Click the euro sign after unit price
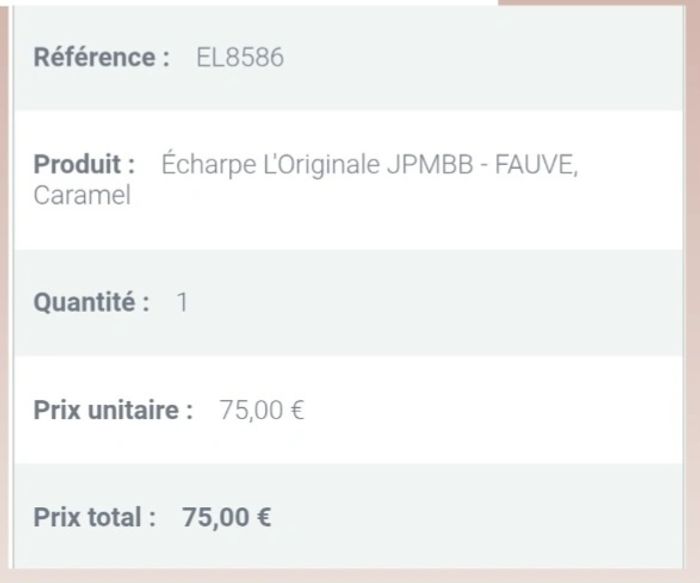The height and width of the screenshot is (583, 700). pos(296,410)
